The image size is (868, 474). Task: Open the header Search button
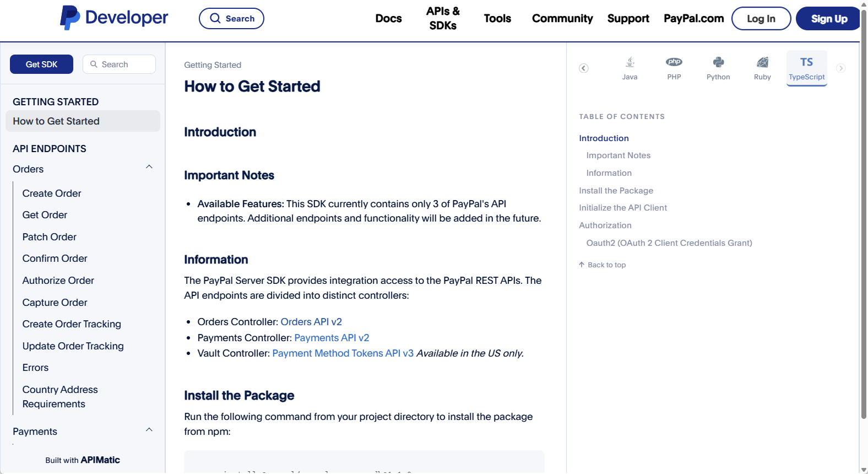pyautogui.click(x=231, y=18)
